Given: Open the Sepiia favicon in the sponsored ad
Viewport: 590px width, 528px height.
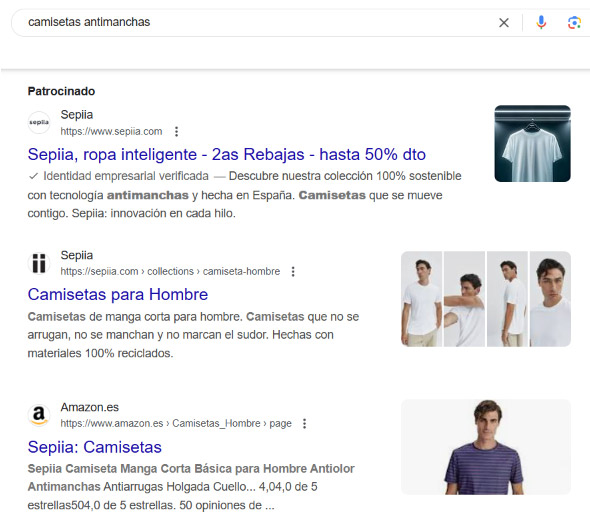Looking at the screenshot, I should pos(39,122).
